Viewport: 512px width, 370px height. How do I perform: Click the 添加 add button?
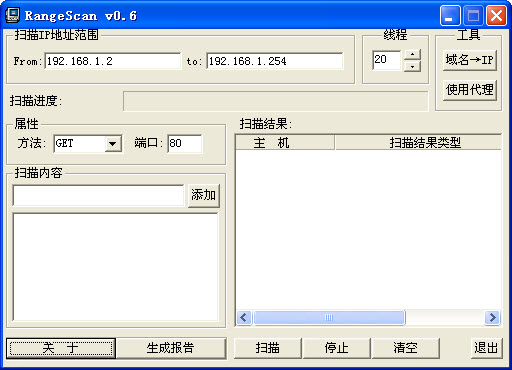(204, 195)
